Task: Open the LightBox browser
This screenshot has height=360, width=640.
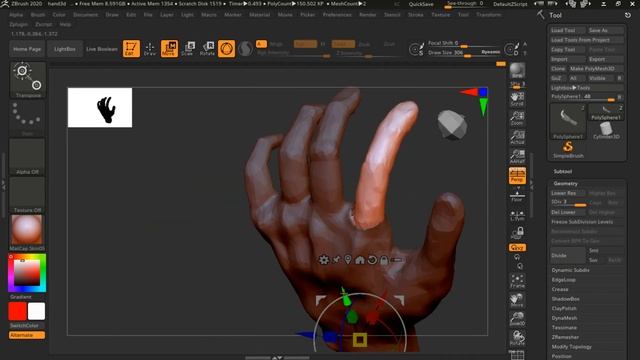Action: 65,49
